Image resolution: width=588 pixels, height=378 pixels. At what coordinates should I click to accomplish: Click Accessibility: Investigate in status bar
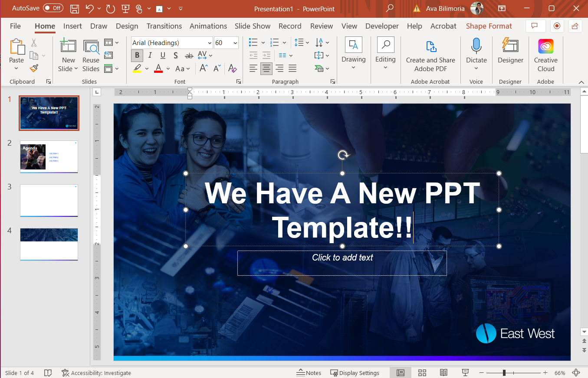[96, 373]
